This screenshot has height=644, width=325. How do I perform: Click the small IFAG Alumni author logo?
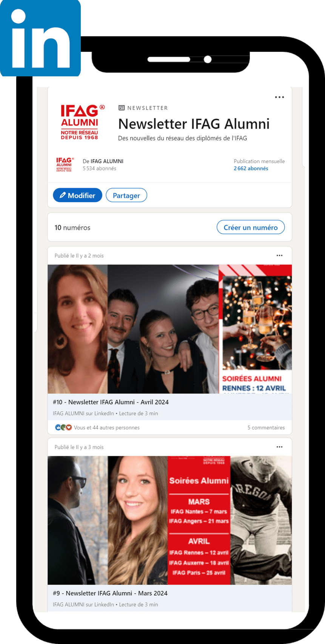(65, 165)
